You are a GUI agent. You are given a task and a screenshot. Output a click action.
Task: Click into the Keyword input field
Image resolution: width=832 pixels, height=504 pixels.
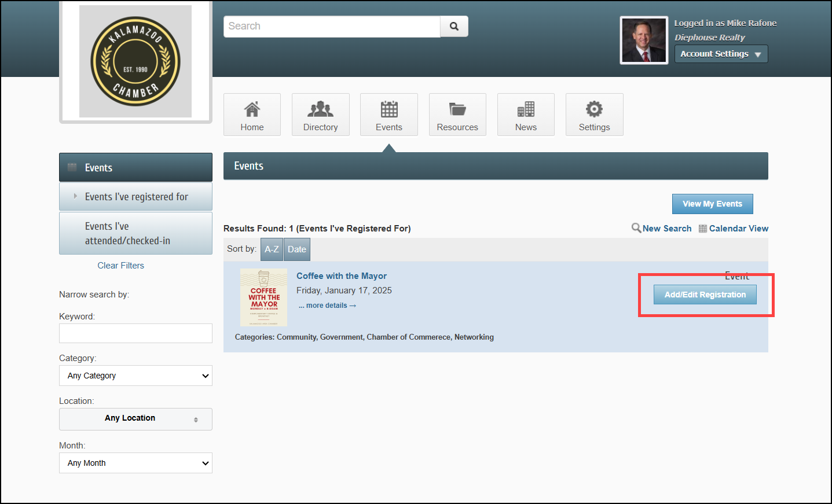click(x=135, y=333)
